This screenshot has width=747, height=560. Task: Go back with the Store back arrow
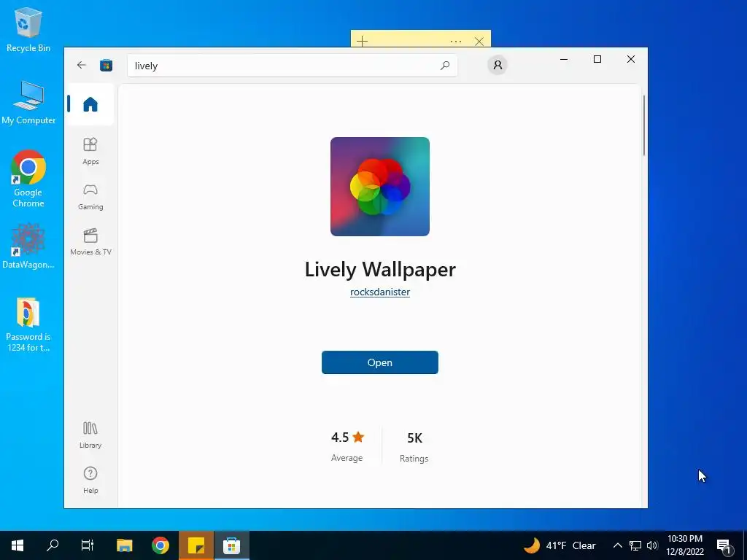tap(82, 65)
